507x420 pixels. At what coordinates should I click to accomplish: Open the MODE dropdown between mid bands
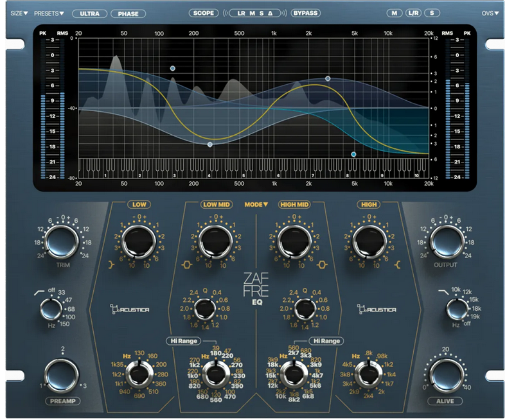(256, 204)
